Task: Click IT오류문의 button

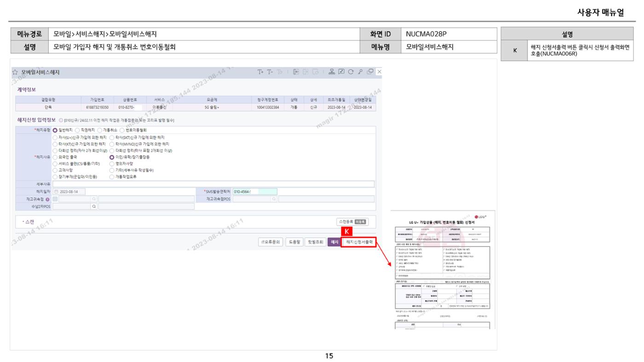Action: coord(270,242)
